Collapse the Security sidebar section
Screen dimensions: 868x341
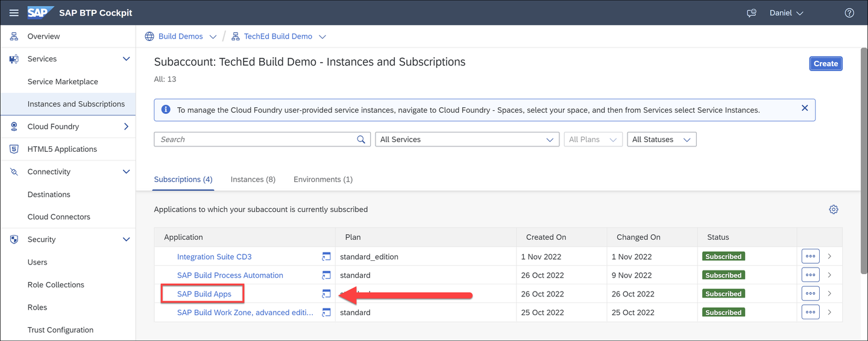click(126, 239)
